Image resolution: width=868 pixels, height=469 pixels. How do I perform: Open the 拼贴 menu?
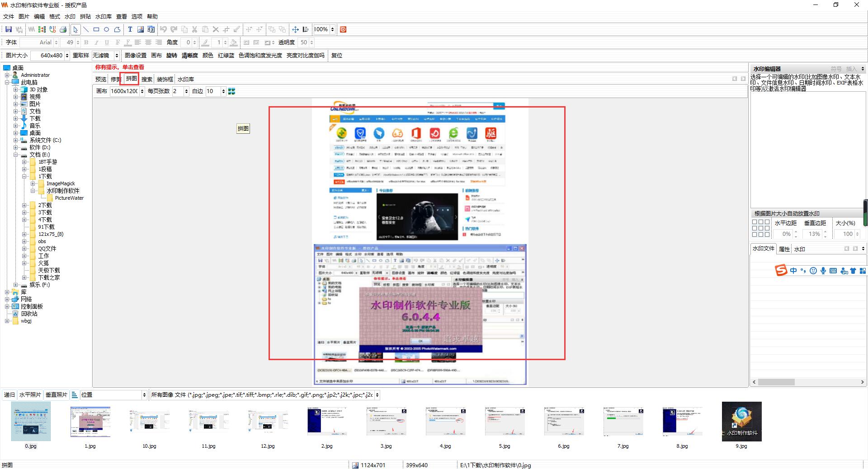[85, 17]
